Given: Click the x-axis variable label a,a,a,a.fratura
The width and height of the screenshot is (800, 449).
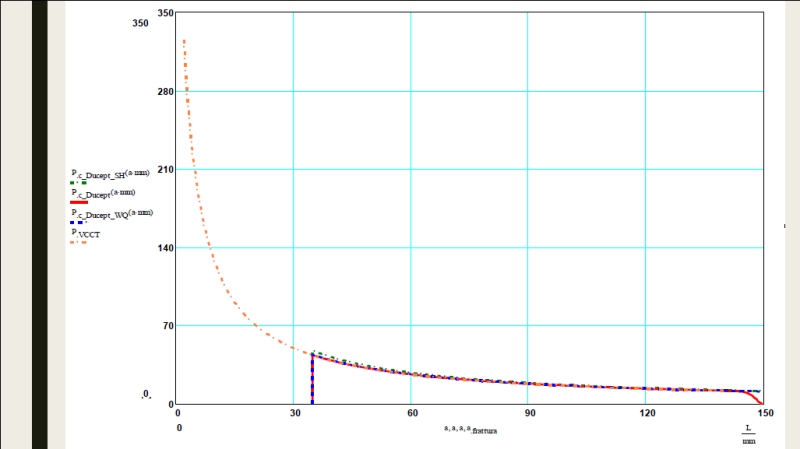Looking at the screenshot, I should point(470,429).
